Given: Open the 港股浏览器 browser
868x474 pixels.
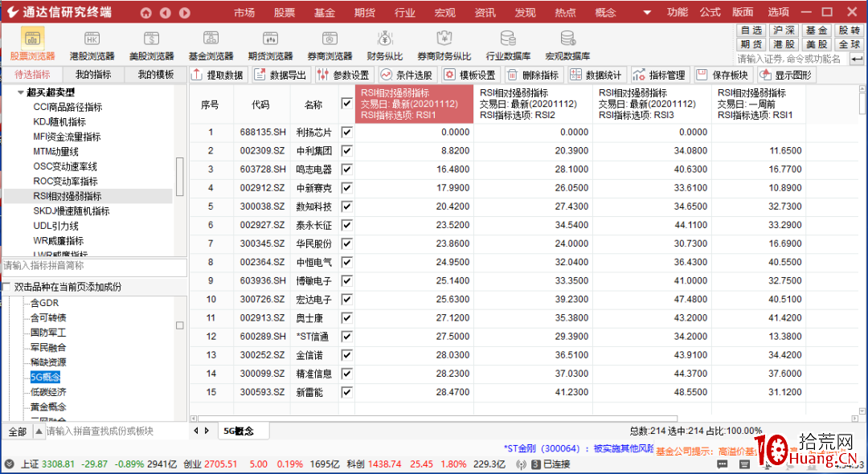Looking at the screenshot, I should pyautogui.click(x=92, y=45).
